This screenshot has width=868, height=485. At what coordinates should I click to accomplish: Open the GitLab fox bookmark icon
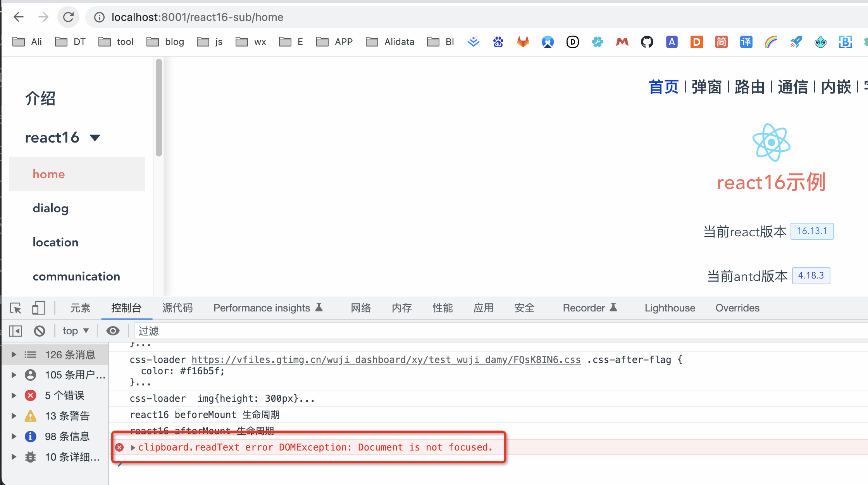523,42
